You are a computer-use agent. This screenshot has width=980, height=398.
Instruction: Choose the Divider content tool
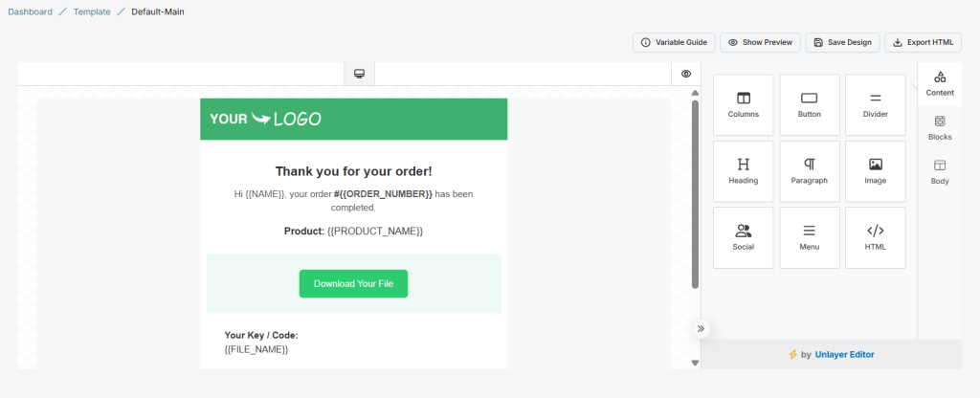(x=875, y=105)
